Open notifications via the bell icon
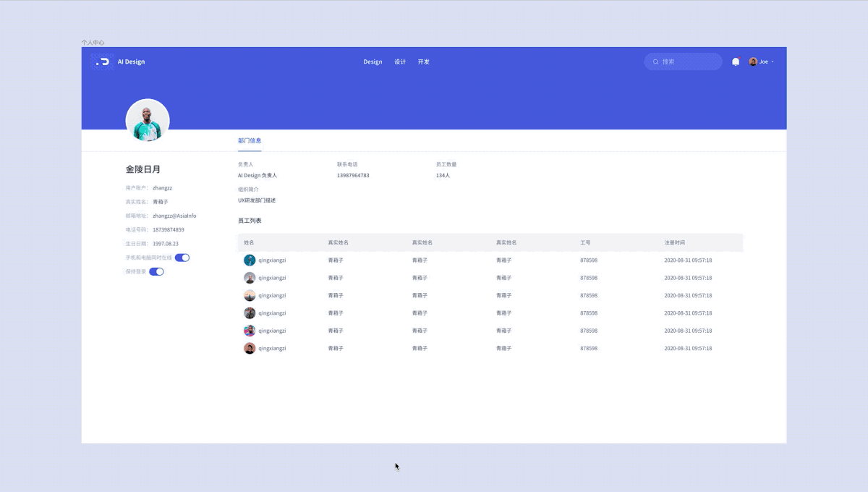This screenshot has width=868, height=492. click(736, 61)
